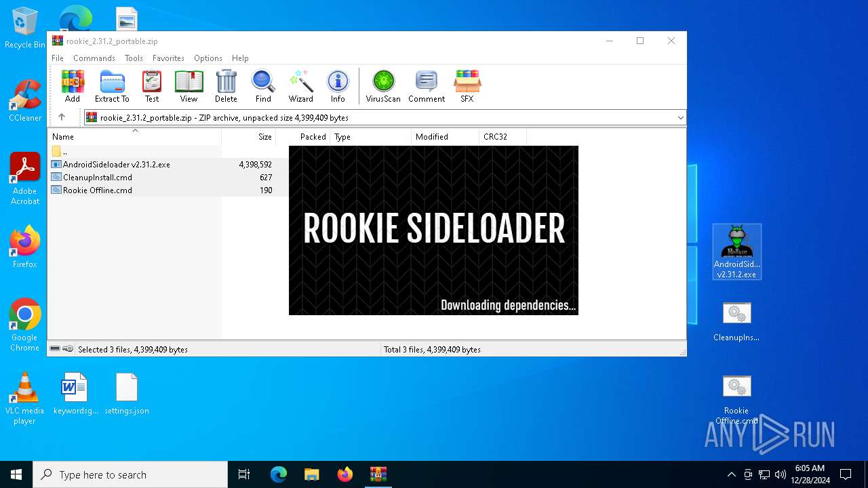Open the Help menu
Image resolution: width=868 pixels, height=488 pixels.
240,58
